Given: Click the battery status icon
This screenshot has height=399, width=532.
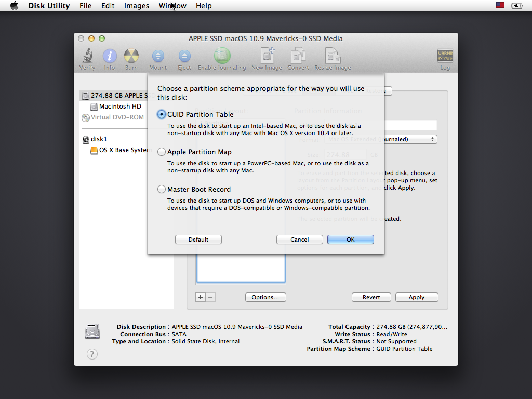Looking at the screenshot, I should tap(517, 5).
